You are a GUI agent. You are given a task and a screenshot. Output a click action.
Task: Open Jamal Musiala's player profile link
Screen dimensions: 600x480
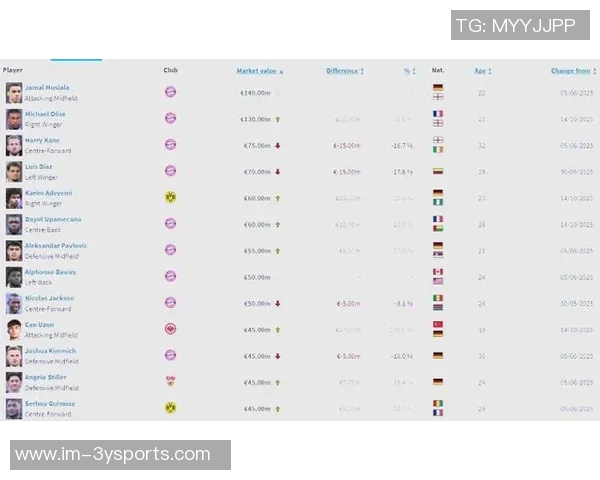pyautogui.click(x=47, y=88)
